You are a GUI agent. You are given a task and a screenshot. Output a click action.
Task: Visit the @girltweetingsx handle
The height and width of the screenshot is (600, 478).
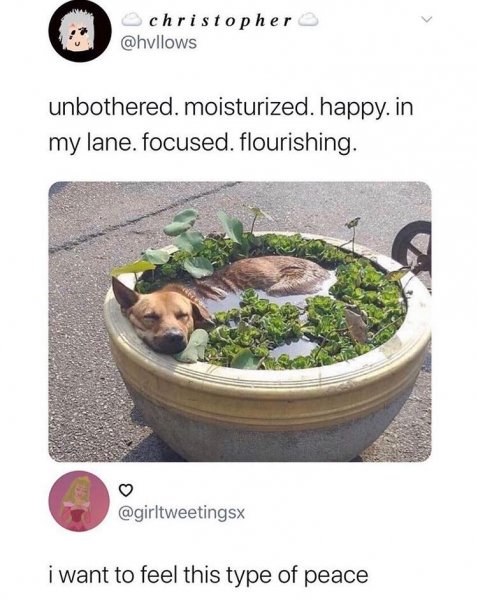pos(182,513)
